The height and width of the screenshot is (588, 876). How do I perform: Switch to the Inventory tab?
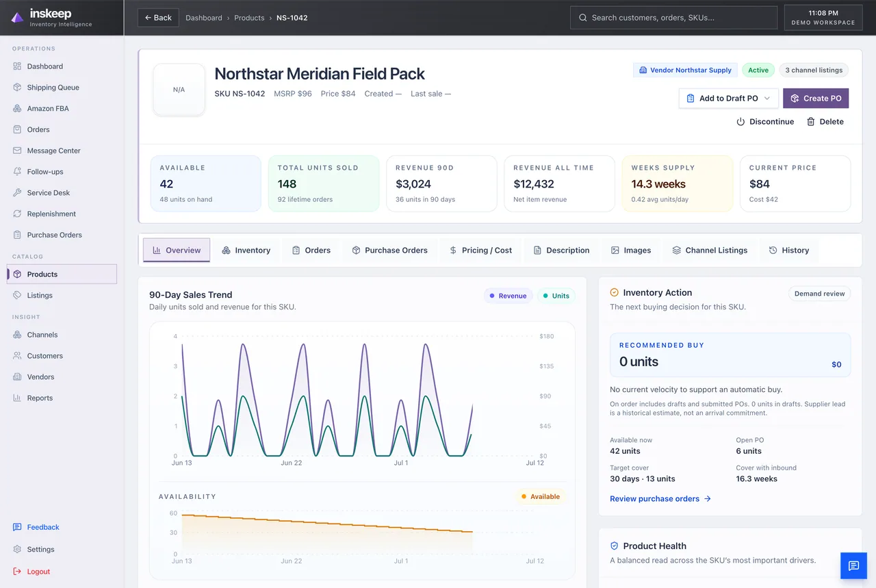click(246, 251)
